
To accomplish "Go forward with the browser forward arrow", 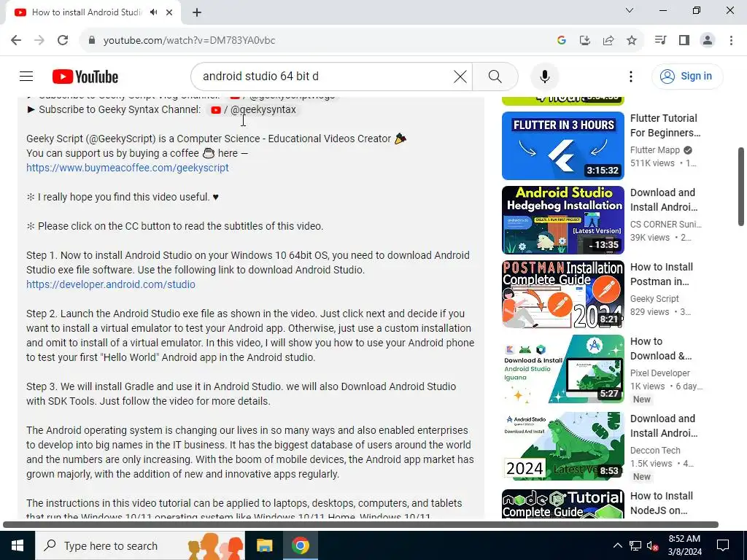I will [39, 41].
